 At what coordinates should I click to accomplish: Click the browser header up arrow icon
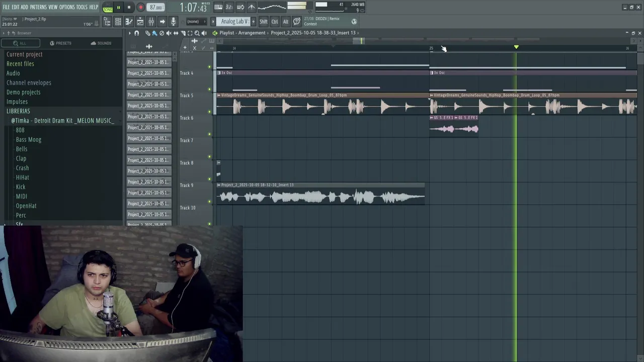(8, 33)
